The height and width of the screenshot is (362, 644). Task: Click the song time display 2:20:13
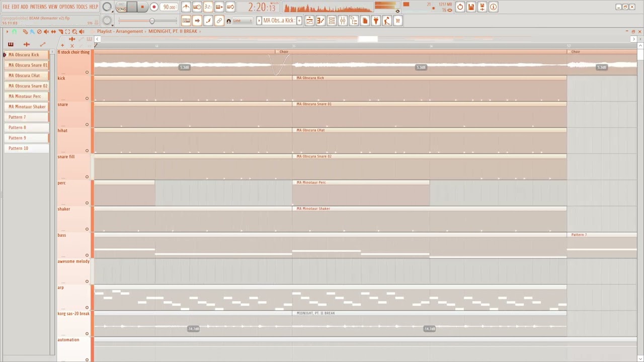[x=262, y=8]
